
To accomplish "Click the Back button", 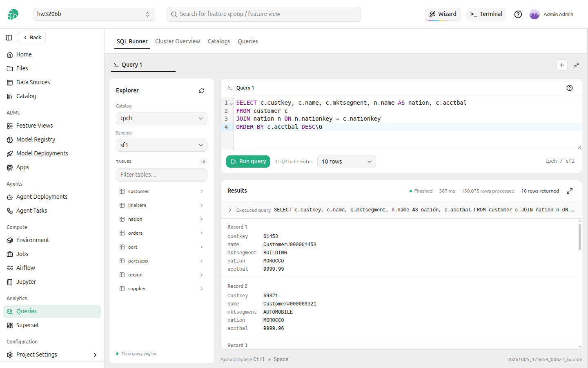I will pos(32,38).
